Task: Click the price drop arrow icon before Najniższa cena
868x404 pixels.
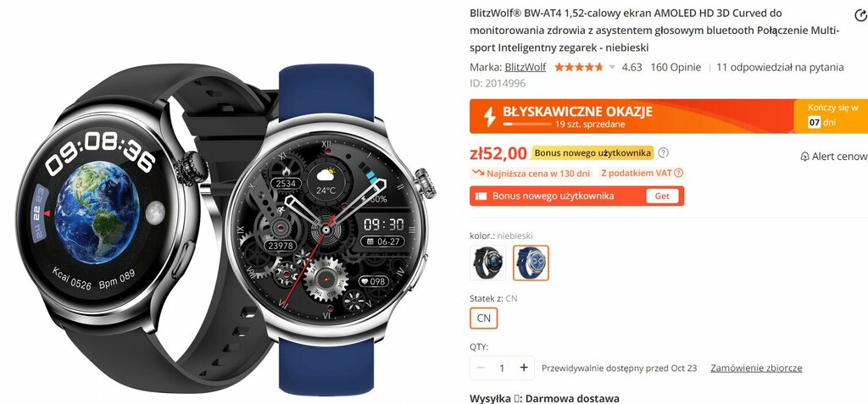Action: (478, 174)
